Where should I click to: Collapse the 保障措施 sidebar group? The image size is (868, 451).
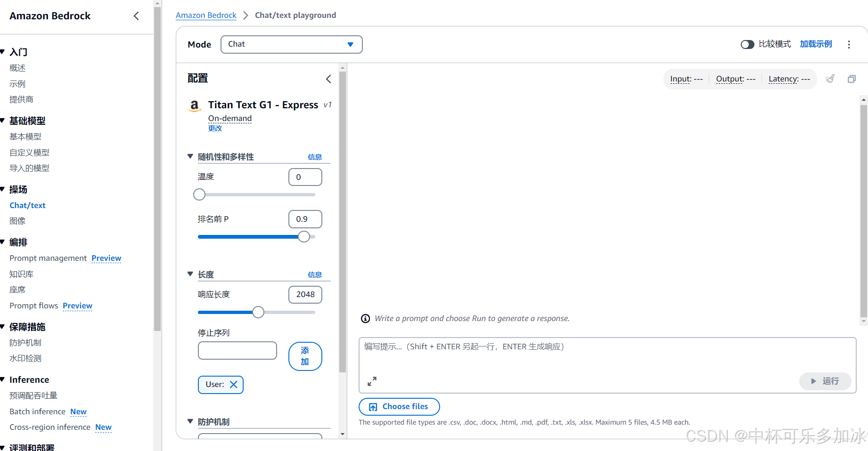click(2, 327)
